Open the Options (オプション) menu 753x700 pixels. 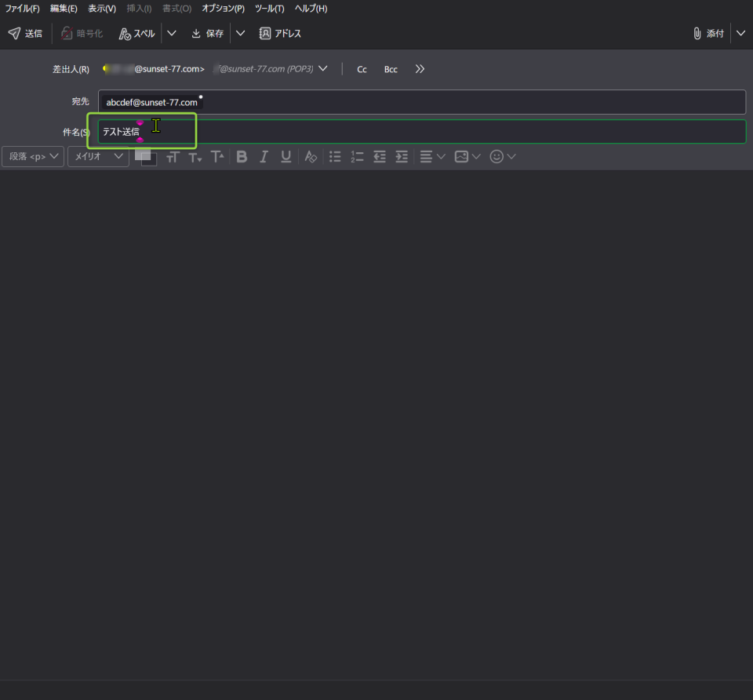pyautogui.click(x=223, y=9)
